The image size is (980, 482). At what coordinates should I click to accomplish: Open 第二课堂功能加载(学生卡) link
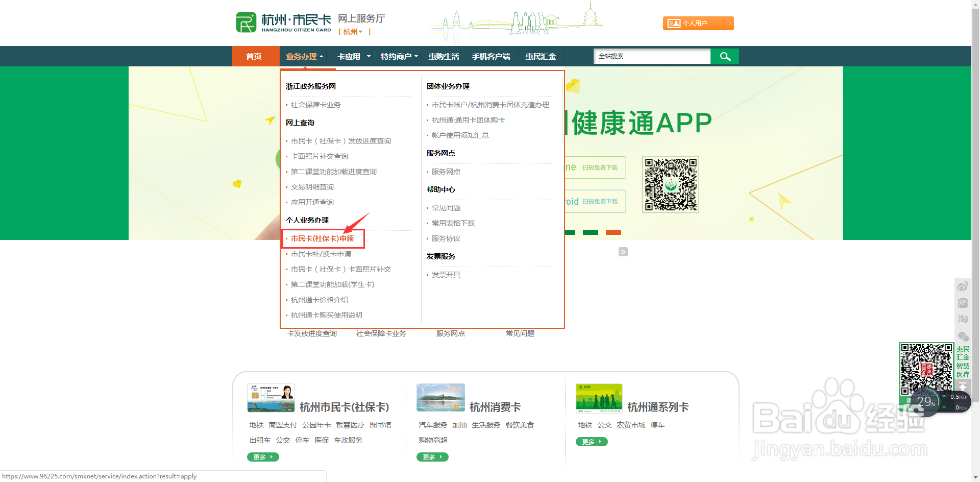tap(333, 284)
